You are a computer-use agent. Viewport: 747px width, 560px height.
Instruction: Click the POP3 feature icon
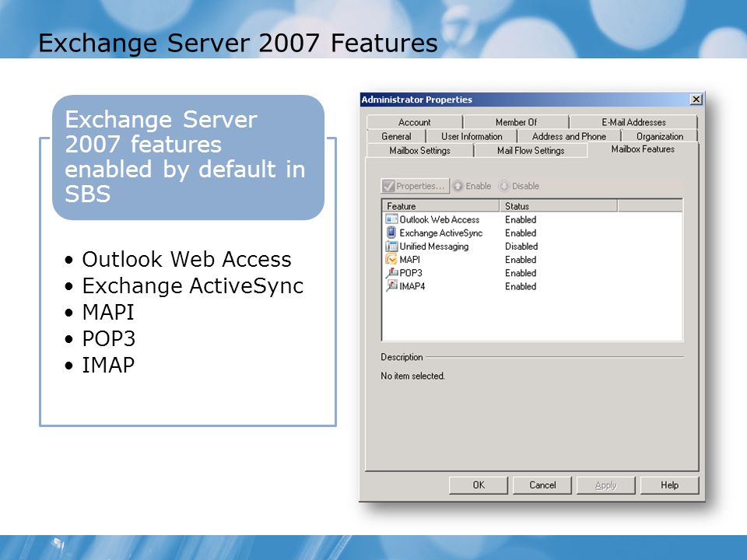391,273
